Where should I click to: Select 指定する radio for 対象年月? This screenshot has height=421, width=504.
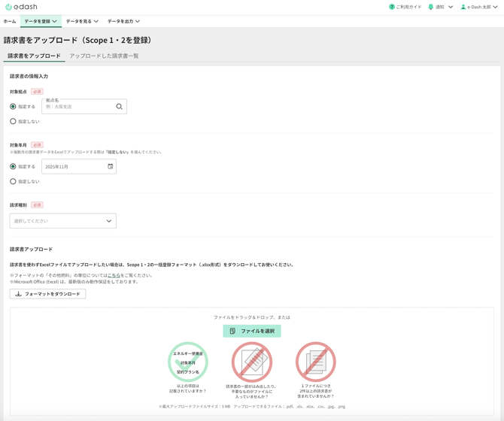click(13, 166)
